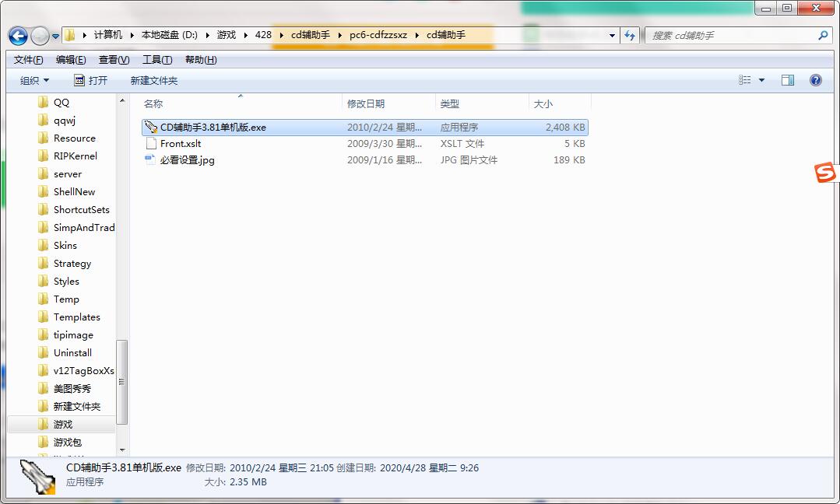This screenshot has height=504, width=840.
Task: Open the 编辑(E) menu
Action: (x=71, y=60)
